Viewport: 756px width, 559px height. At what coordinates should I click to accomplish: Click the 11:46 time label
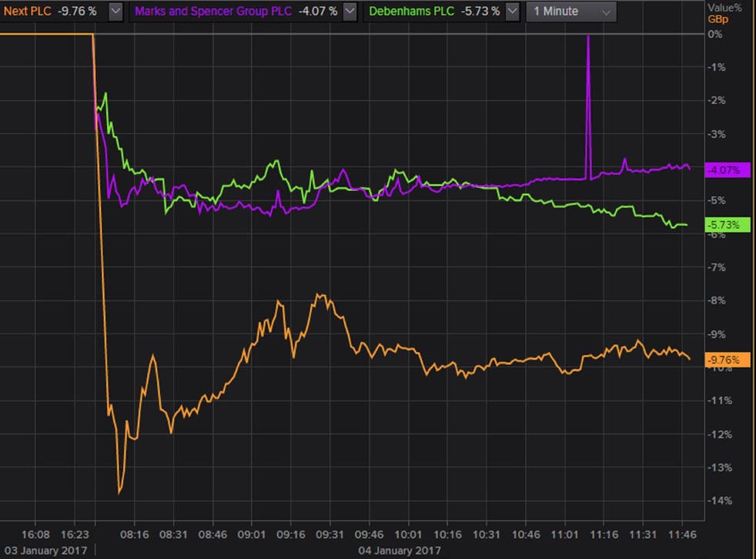[682, 534]
